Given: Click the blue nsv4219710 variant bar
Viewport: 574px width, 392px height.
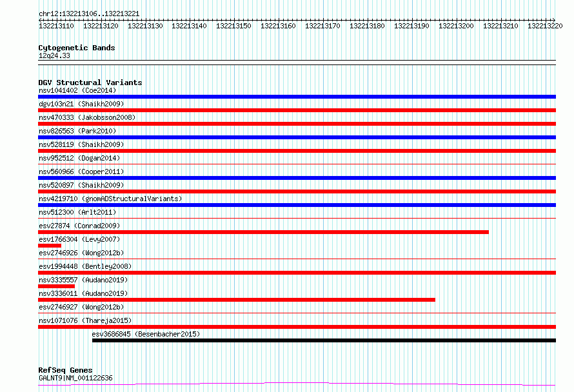Looking at the screenshot, I should (x=297, y=205).
